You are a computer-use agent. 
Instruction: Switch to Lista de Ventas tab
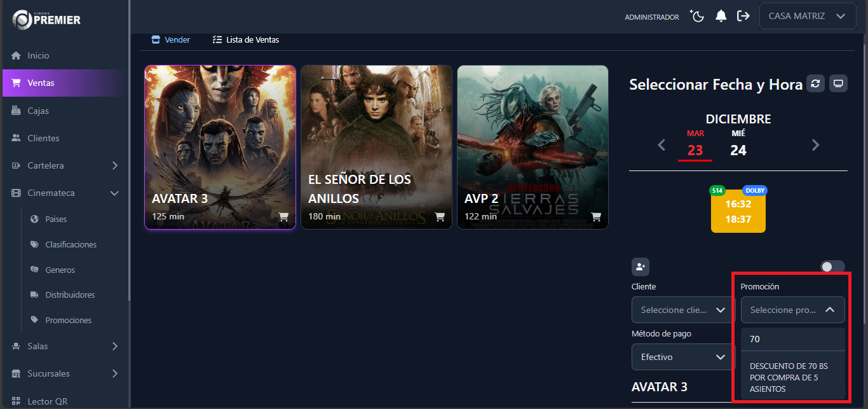(x=246, y=39)
